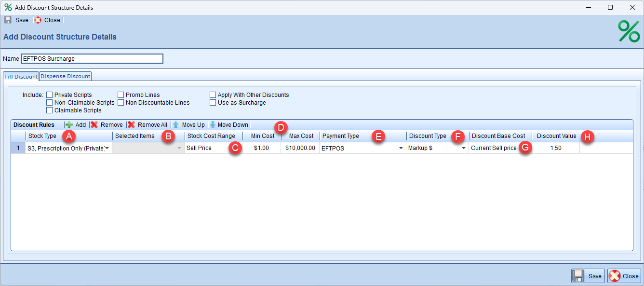Expand the EFTPOS Payment Type dropdown

pyautogui.click(x=401, y=149)
